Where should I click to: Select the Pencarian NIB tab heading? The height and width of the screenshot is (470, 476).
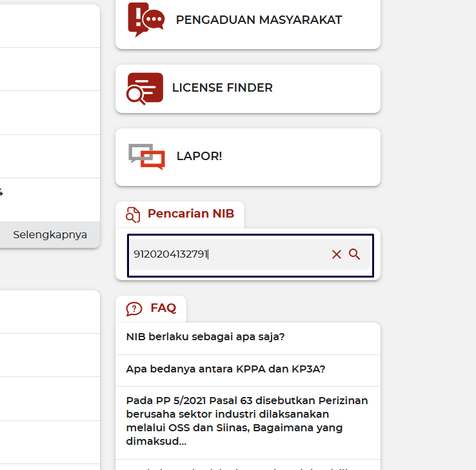(x=191, y=214)
